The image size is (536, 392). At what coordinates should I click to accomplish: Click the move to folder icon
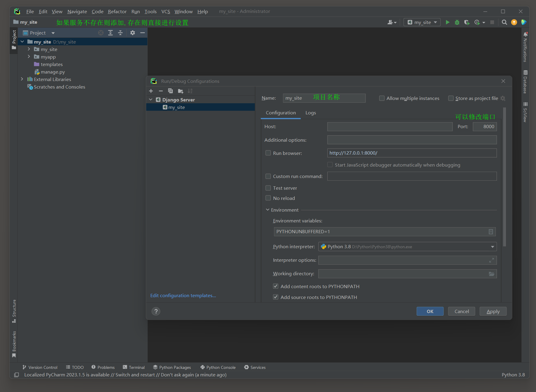click(180, 91)
